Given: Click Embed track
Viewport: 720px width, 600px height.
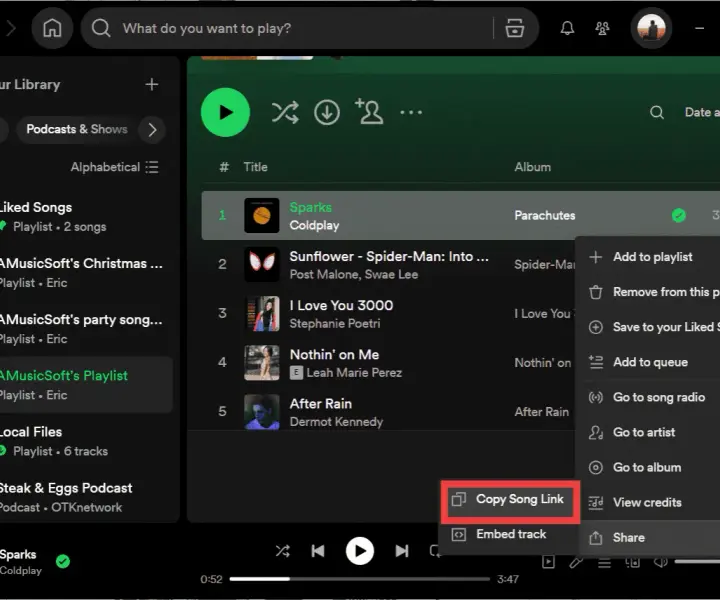Looking at the screenshot, I should (509, 534).
